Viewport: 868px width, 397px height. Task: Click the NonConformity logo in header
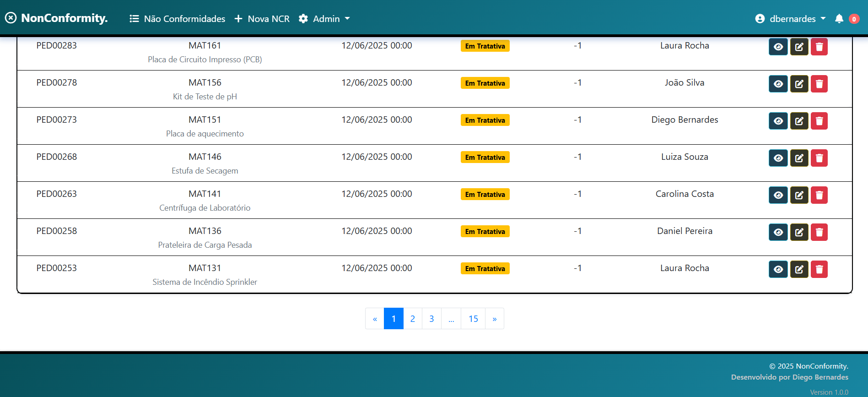pos(57,18)
